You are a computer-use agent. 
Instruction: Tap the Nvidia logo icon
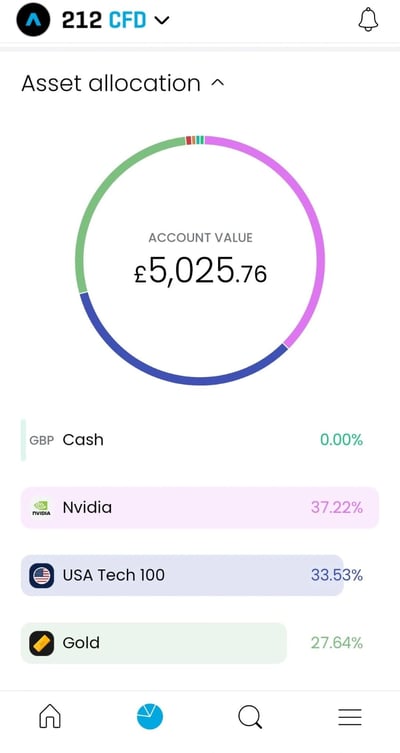pyautogui.click(x=41, y=508)
